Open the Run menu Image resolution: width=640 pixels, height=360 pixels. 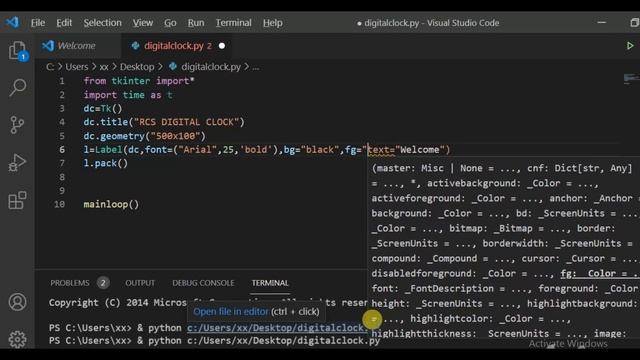tap(196, 23)
